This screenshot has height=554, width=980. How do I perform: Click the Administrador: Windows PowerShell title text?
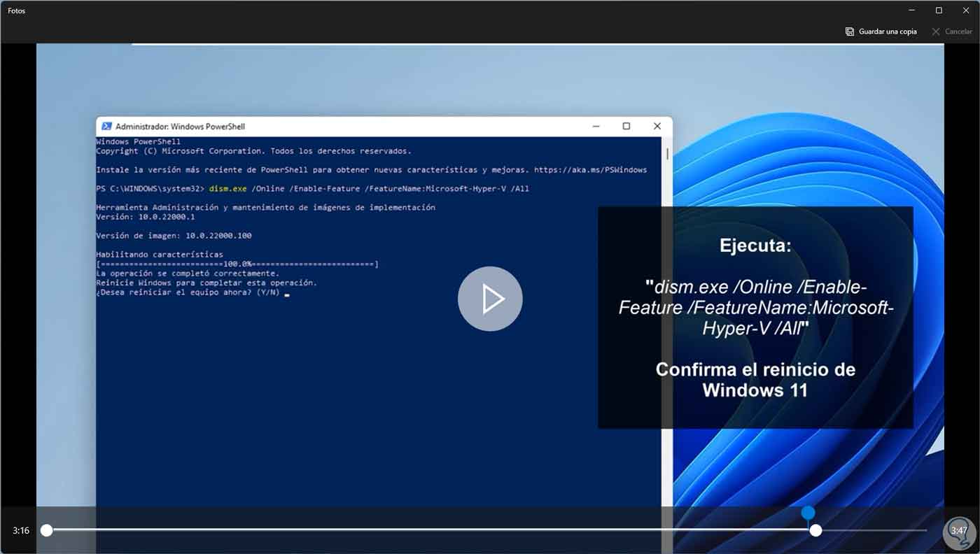(180, 127)
